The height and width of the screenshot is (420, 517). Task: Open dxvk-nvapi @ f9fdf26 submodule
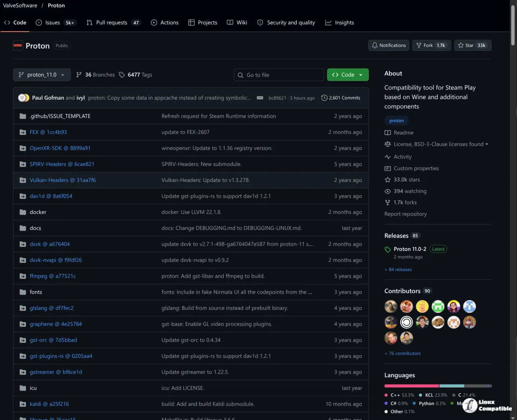pos(56,260)
